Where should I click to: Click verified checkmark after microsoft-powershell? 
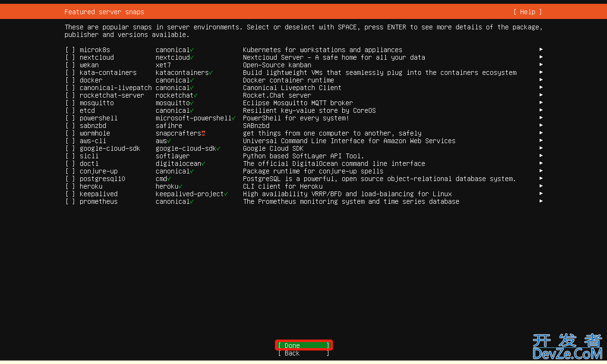(x=233, y=118)
